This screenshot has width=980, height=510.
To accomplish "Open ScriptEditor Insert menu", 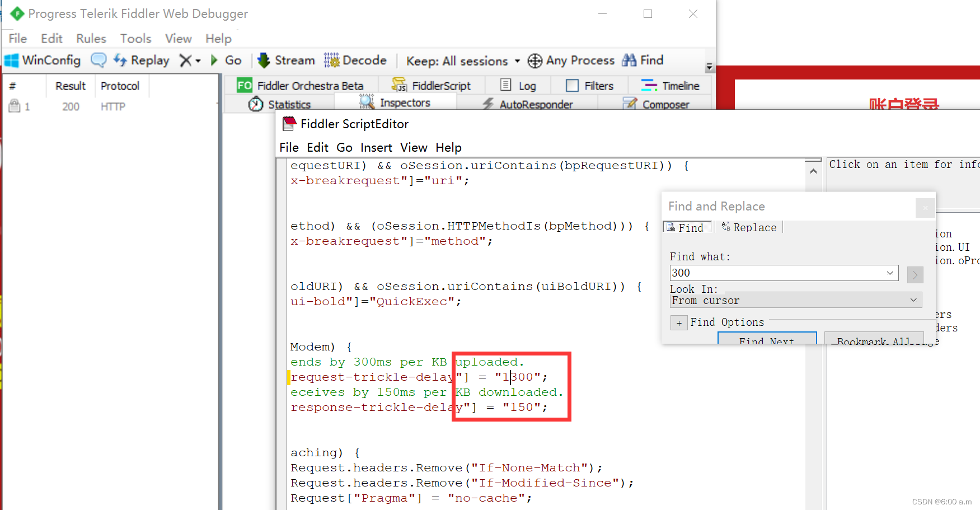I will coord(376,147).
